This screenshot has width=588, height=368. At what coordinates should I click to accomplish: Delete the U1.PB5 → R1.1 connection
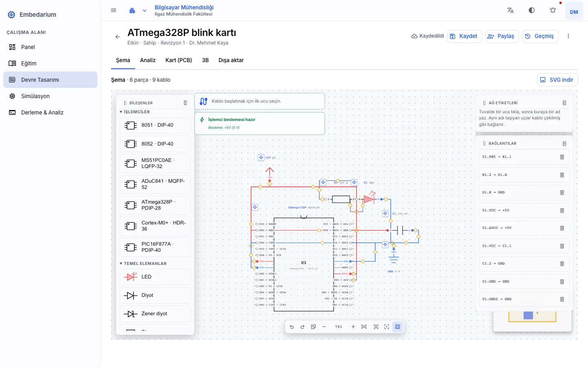562,157
